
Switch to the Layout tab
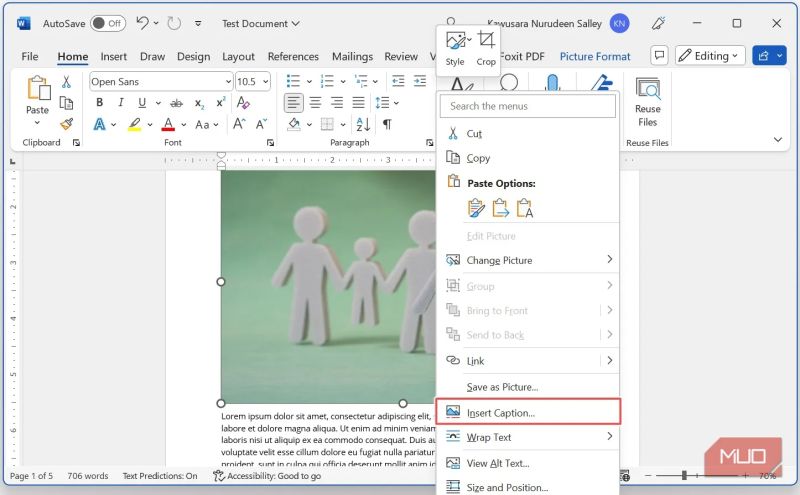(x=238, y=56)
